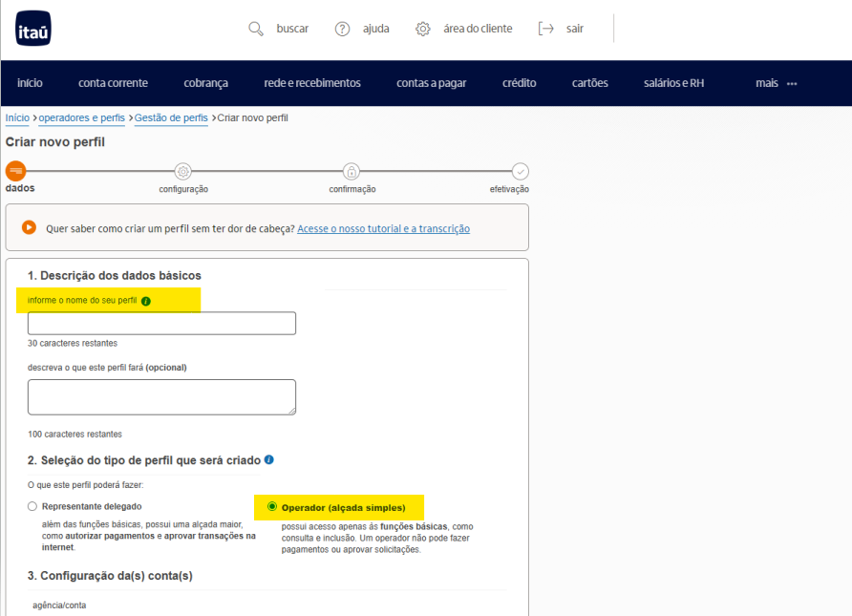
Task: Click the área do cliente gear icon
Action: click(x=423, y=29)
